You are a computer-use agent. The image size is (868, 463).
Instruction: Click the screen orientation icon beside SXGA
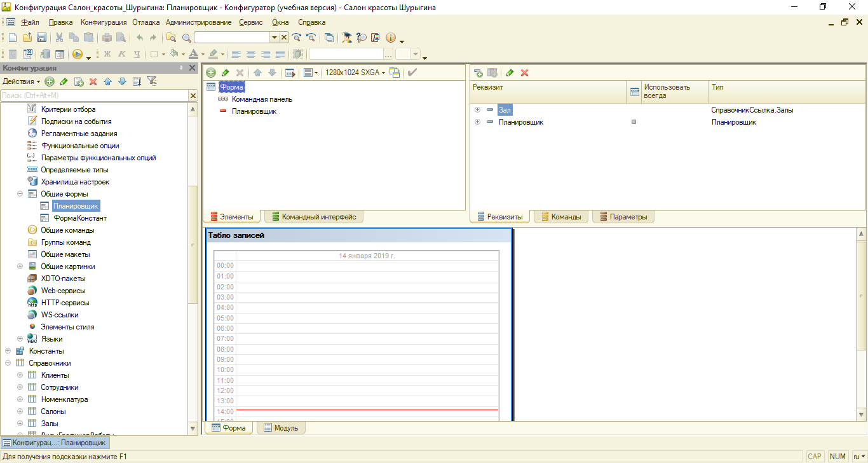395,73
